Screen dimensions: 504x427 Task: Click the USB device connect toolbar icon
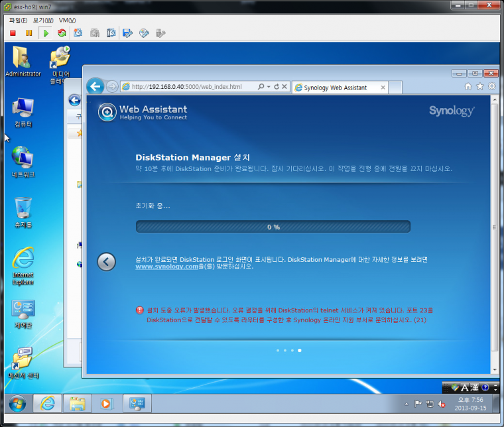pos(160,33)
